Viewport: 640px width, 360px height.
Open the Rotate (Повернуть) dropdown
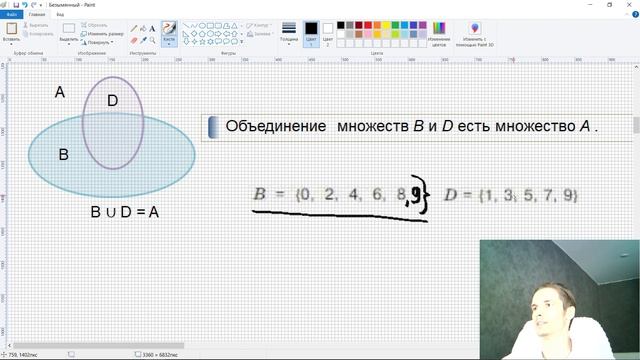pos(97,42)
